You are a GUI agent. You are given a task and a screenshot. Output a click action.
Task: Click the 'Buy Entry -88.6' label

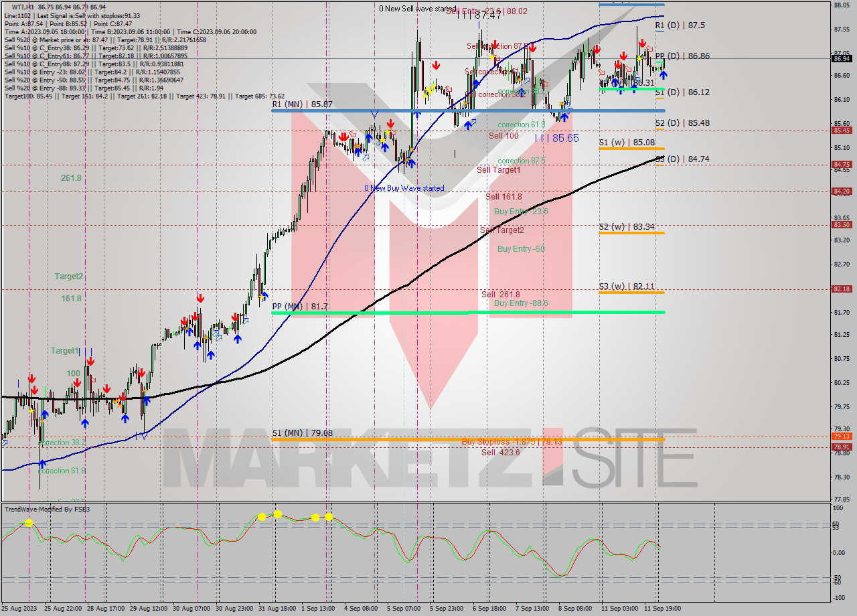tap(521, 303)
